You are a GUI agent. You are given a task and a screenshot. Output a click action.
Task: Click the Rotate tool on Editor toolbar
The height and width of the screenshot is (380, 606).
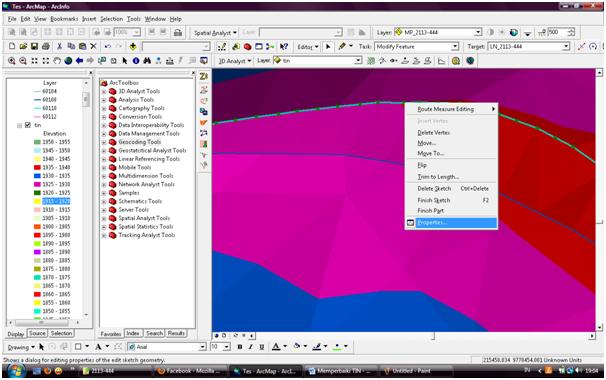[x=593, y=47]
